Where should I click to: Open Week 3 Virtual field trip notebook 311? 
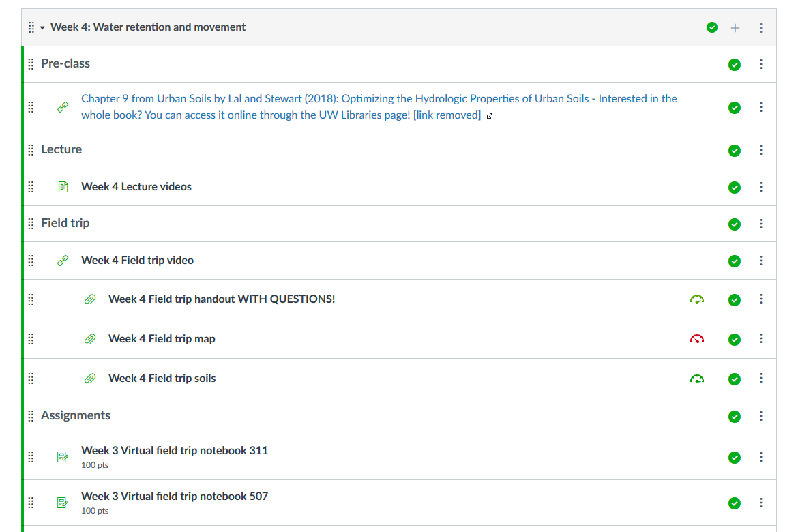pyautogui.click(x=175, y=451)
